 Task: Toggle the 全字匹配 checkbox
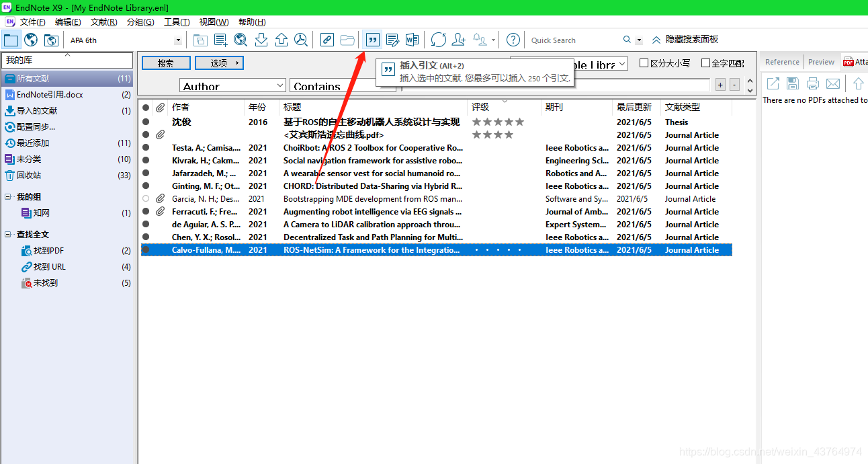point(705,63)
